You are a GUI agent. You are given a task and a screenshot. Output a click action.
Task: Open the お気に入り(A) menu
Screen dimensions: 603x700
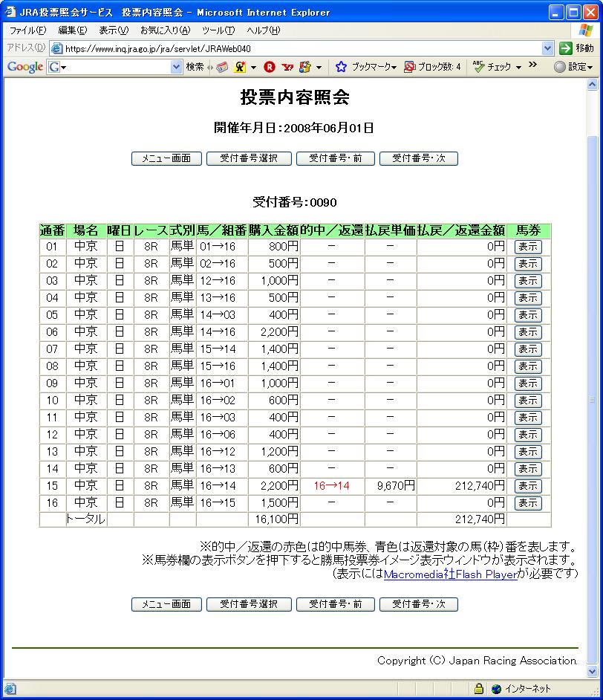click(165, 30)
